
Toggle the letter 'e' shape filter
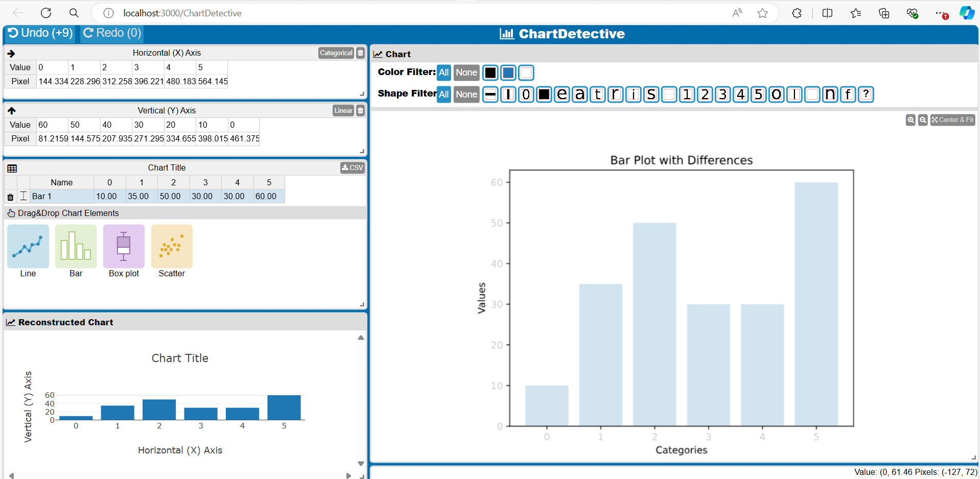pos(562,94)
